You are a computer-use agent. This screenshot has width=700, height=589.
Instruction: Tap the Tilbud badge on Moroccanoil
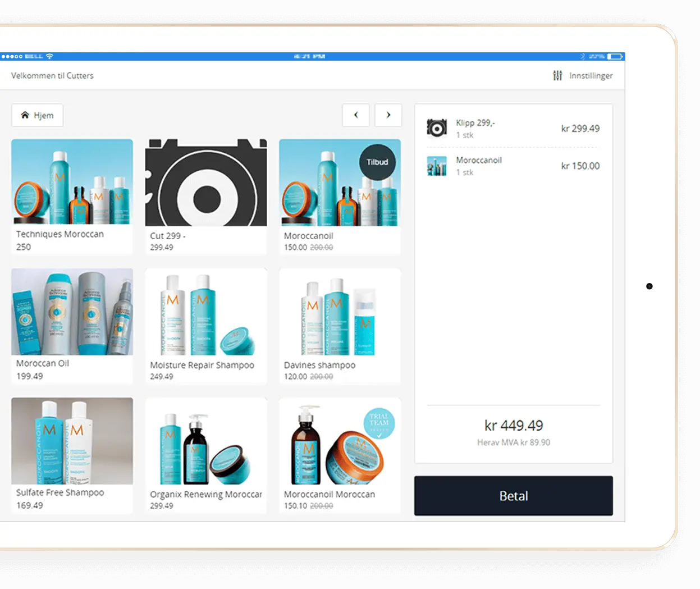click(x=377, y=162)
